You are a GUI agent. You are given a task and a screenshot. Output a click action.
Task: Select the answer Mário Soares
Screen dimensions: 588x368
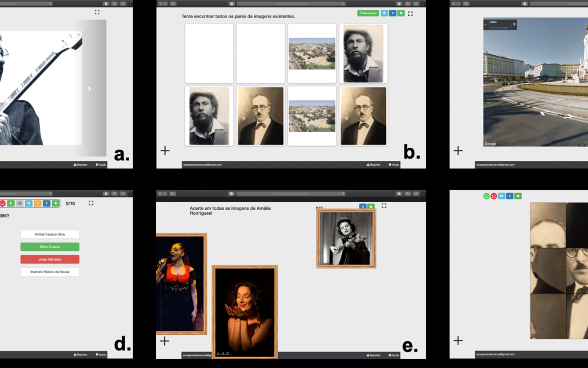coord(50,247)
